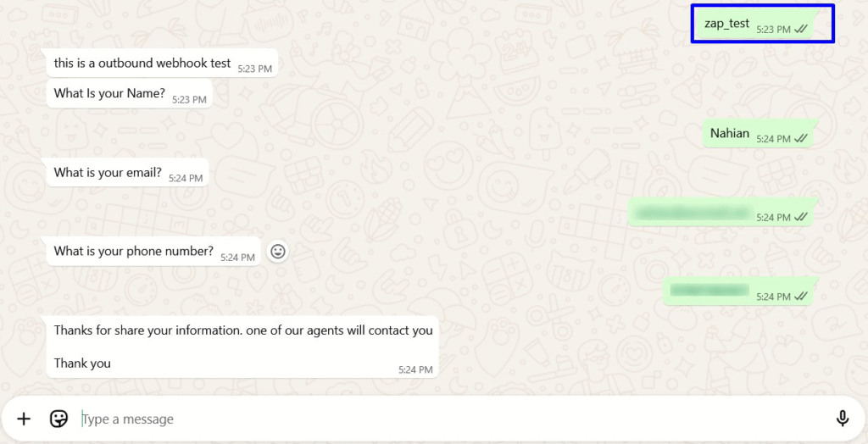Click the double-check ticks on Nahian message
Screen dimensions: 868x444
(x=800, y=138)
